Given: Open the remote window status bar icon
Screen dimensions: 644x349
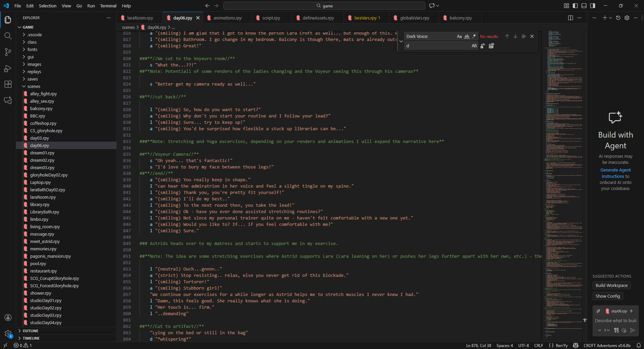Looking at the screenshot, I should tap(5, 345).
